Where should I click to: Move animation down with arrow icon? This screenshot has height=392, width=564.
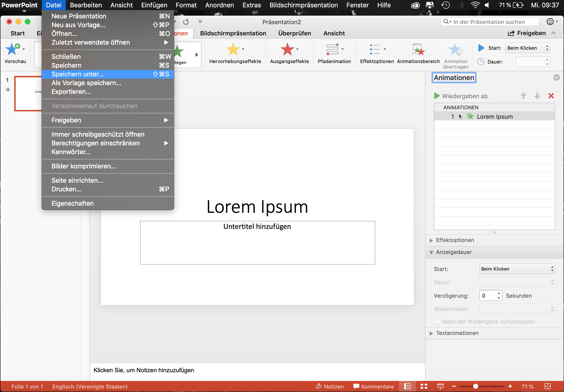coord(537,96)
